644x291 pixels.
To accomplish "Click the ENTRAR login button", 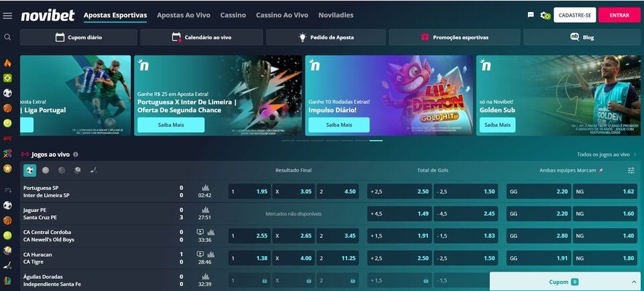I will click(619, 15).
